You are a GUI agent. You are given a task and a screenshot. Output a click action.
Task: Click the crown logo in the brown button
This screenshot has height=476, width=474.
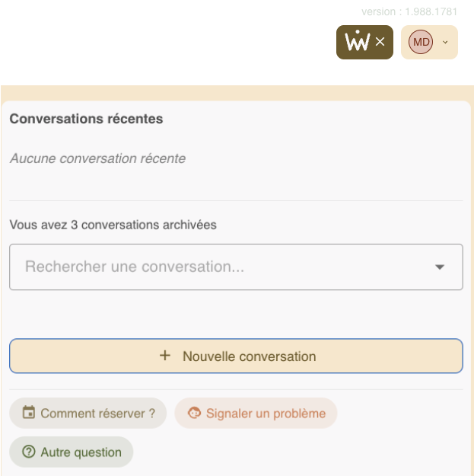(x=357, y=42)
